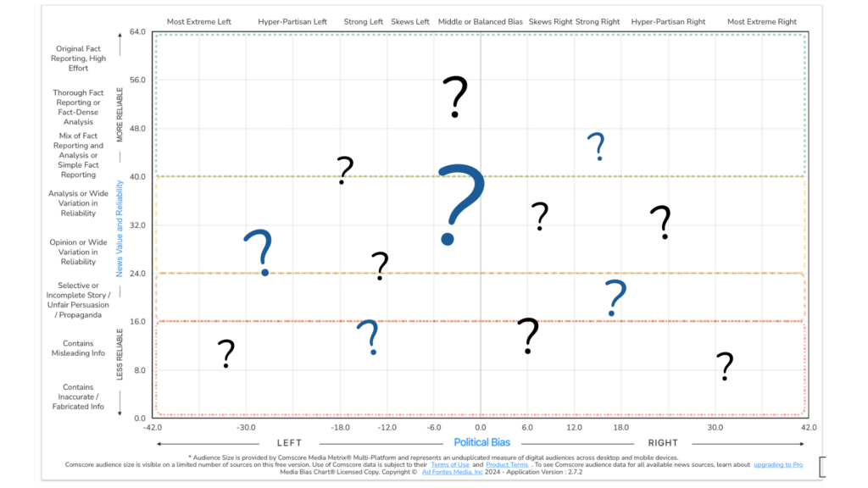Select the black question mark in Most Extreme Right zone
The width and height of the screenshot is (868, 488).
tap(724, 366)
